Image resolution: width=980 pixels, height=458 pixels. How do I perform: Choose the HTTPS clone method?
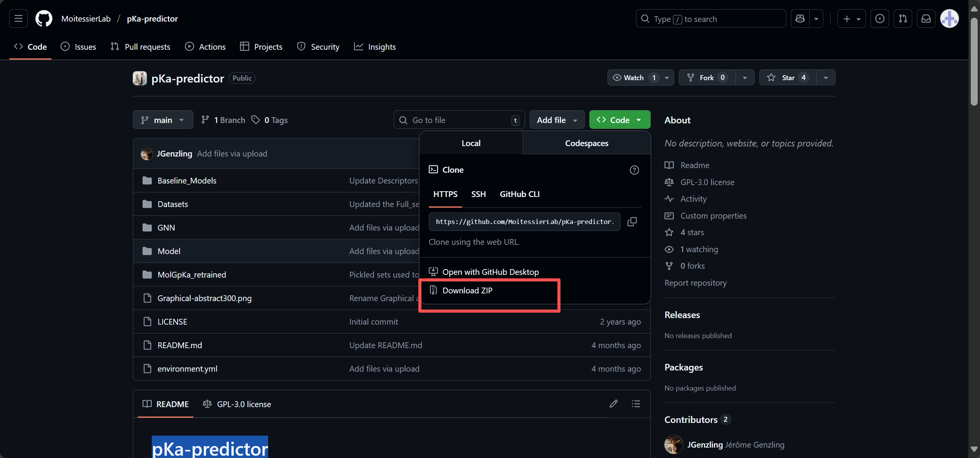click(445, 194)
